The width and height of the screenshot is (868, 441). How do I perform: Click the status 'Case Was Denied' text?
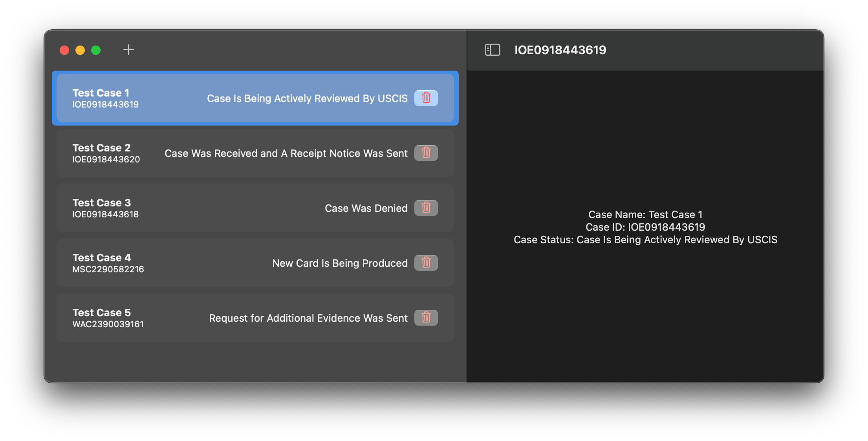click(366, 208)
